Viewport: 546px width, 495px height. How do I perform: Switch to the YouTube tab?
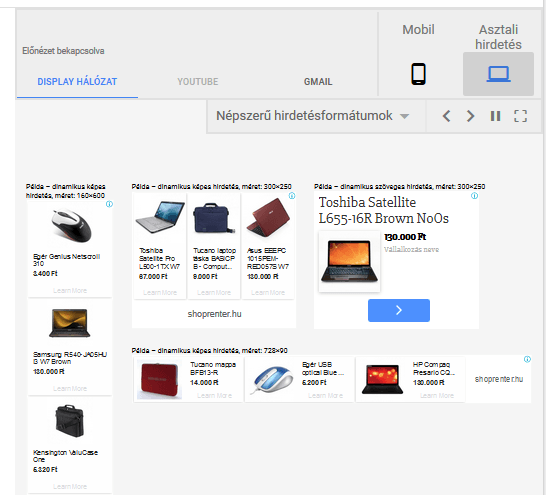pos(198,82)
